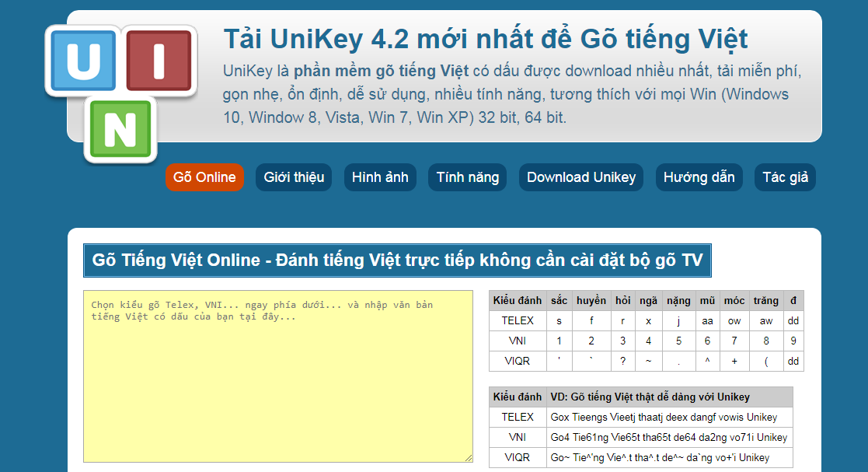Click the VNI label in example table

(518, 437)
